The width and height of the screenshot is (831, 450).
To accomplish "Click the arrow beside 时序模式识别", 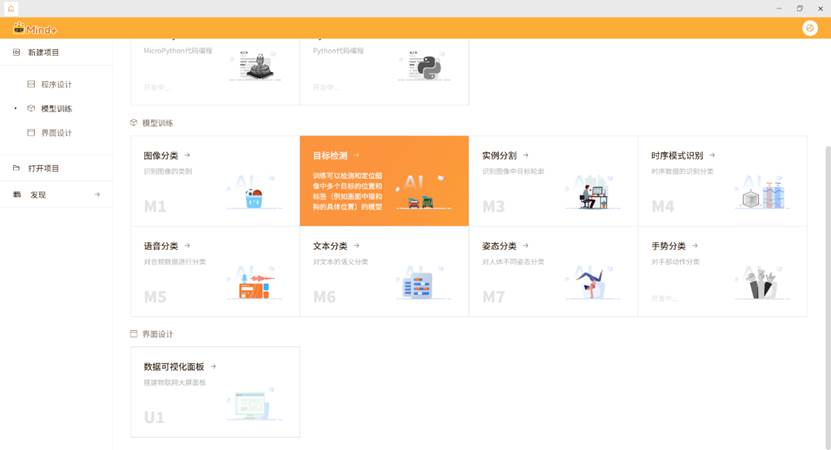I will point(712,156).
